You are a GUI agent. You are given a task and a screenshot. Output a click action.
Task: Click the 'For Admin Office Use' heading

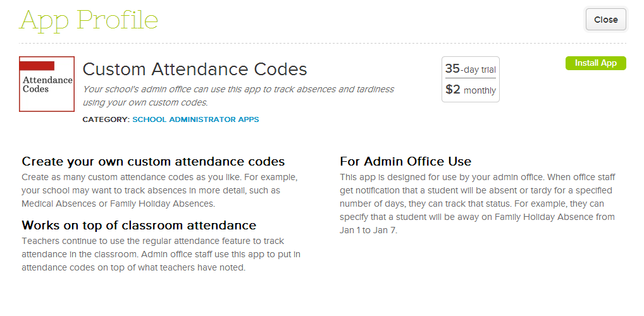(x=406, y=161)
